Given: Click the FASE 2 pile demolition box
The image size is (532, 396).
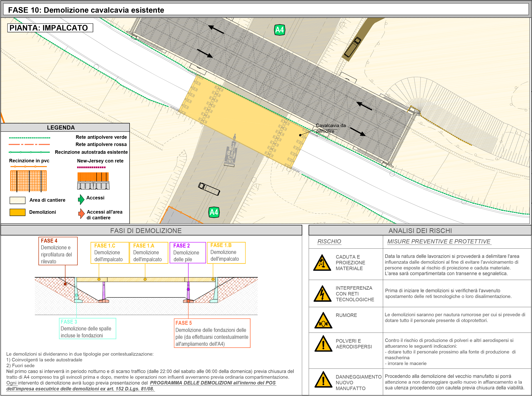Looking at the screenshot, I should coord(188,253).
